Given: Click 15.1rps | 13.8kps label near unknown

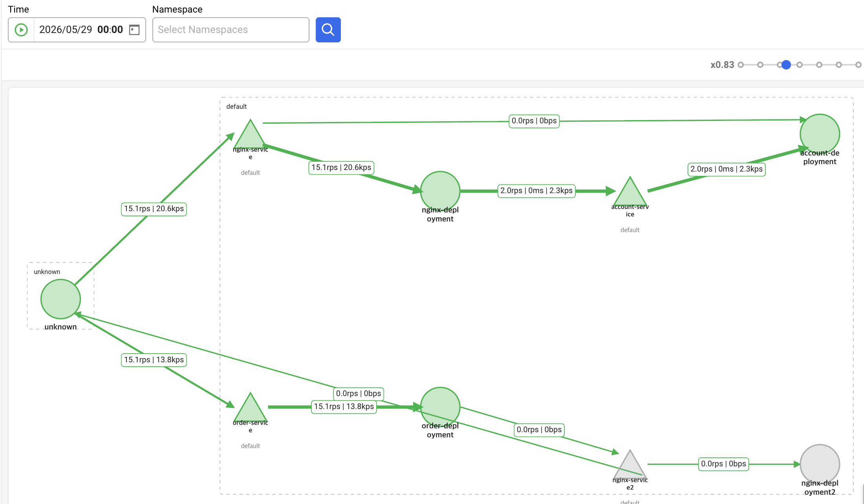Looking at the screenshot, I should point(154,360).
